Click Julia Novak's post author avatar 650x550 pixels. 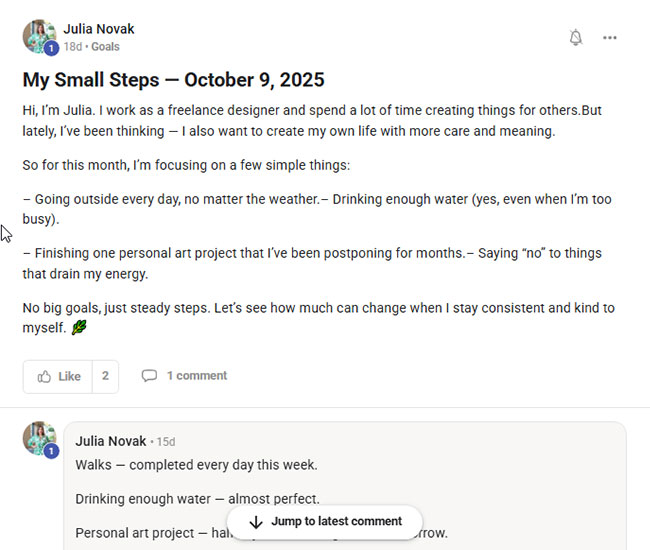(39, 35)
